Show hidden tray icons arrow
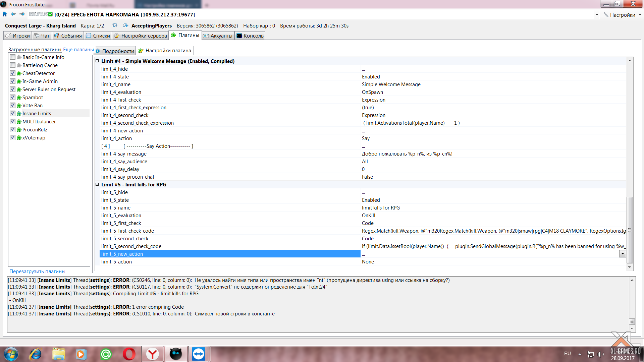The width and height of the screenshot is (644, 362). (x=580, y=354)
